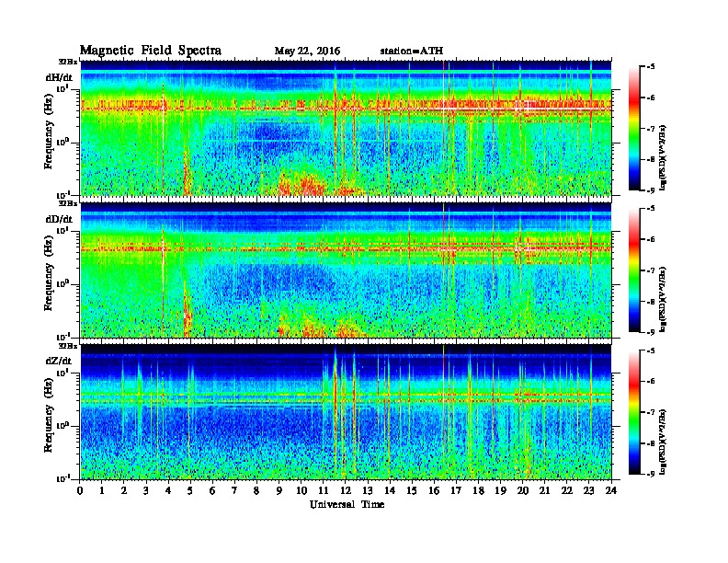The height and width of the screenshot is (563, 728).
Task: Click the 10^0 frequency tick of dZ/dt panel
Action: (x=62, y=425)
